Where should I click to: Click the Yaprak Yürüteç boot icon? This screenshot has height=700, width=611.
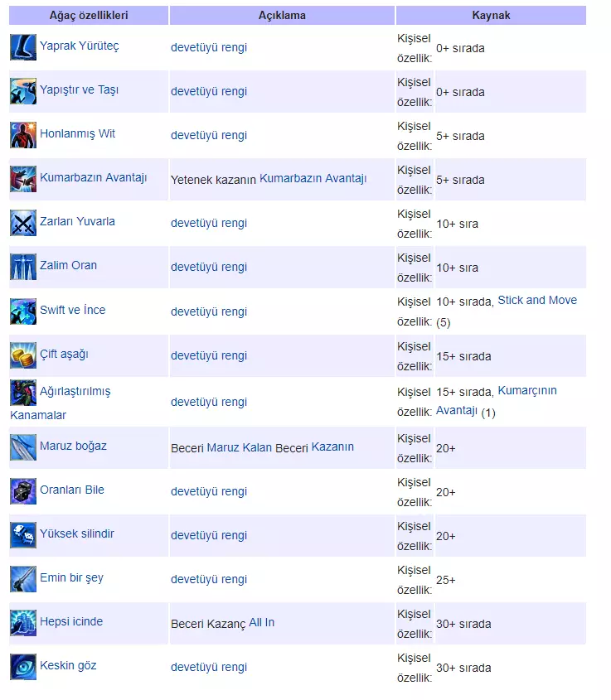point(23,47)
